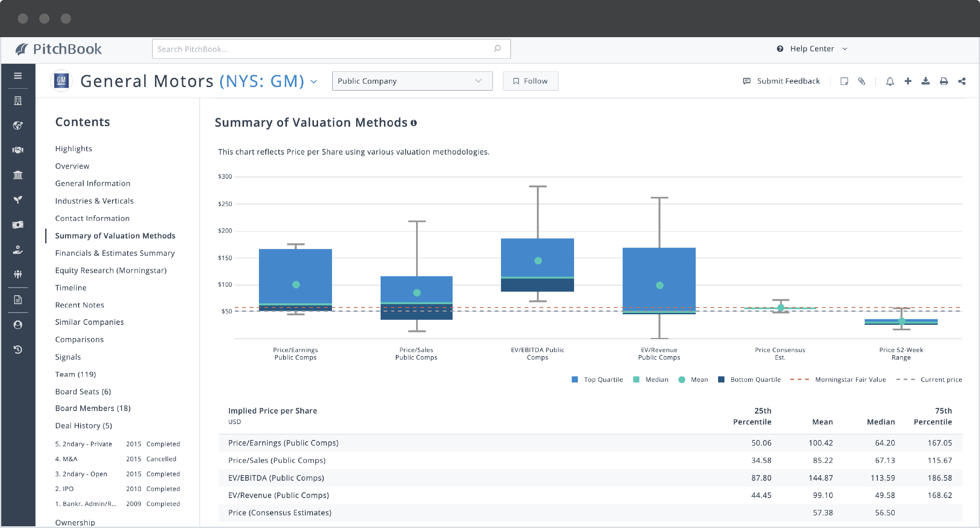Select Deal History in the Contents list

coord(84,425)
